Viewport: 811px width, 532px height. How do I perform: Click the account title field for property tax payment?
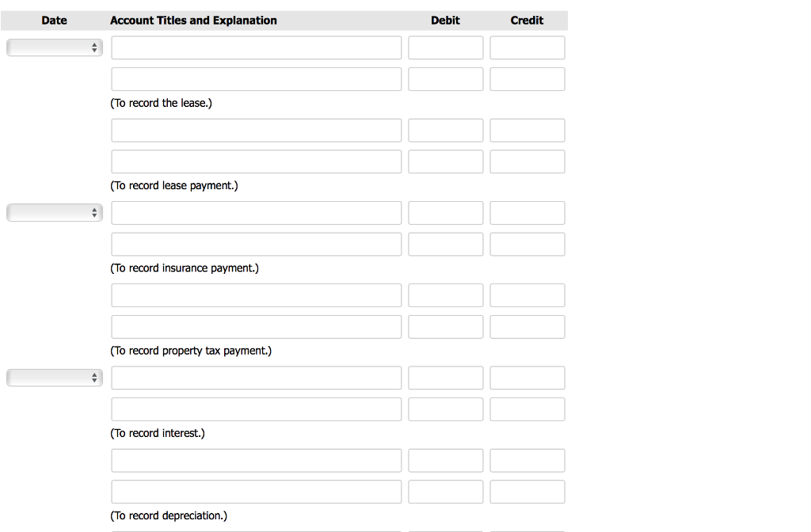coord(256,294)
